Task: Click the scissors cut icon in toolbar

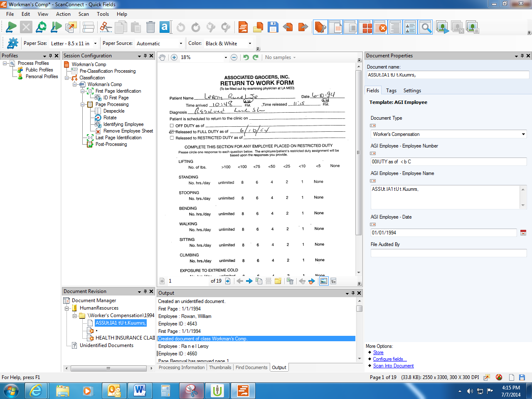Action: pos(106,27)
